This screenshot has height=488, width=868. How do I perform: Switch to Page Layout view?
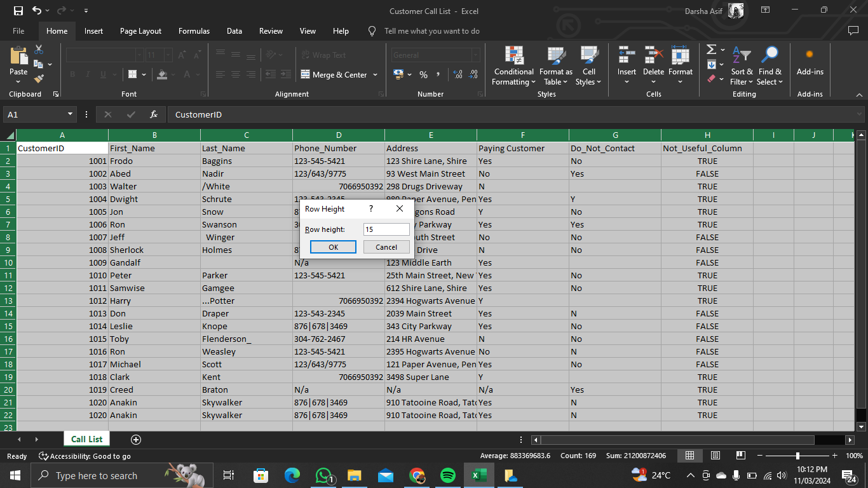click(x=715, y=456)
